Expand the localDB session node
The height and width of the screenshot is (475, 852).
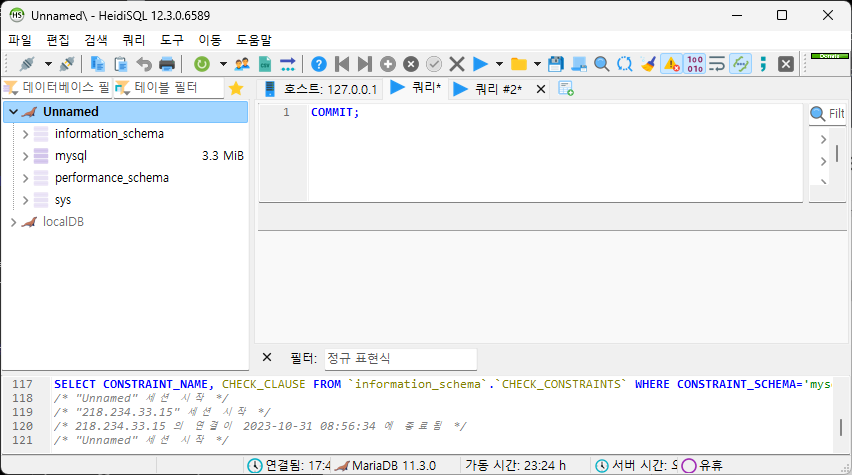(14, 222)
